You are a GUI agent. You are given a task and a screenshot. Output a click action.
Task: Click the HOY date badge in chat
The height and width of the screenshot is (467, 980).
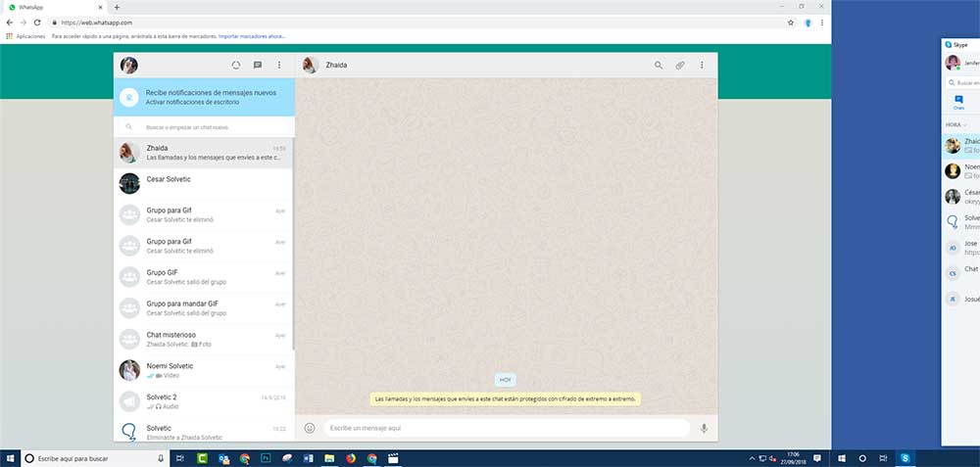(x=505, y=380)
